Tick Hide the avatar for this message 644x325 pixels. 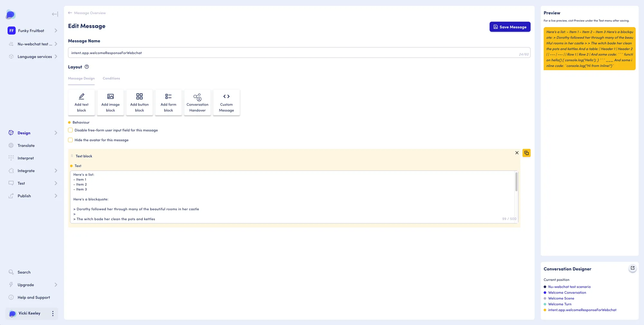[70, 140]
